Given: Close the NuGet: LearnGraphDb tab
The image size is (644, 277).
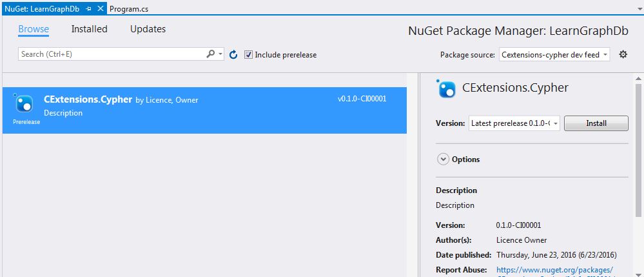Looking at the screenshot, I should tap(100, 8).
